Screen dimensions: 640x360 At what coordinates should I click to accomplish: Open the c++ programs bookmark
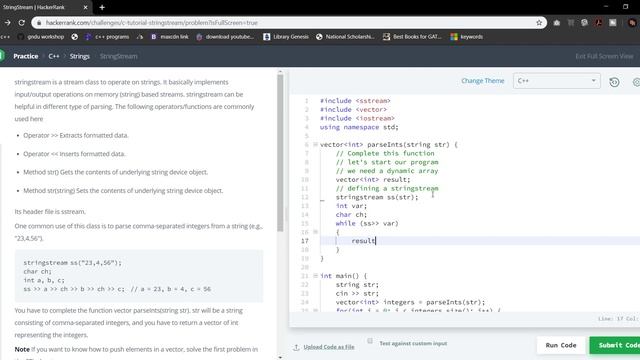pos(107,37)
